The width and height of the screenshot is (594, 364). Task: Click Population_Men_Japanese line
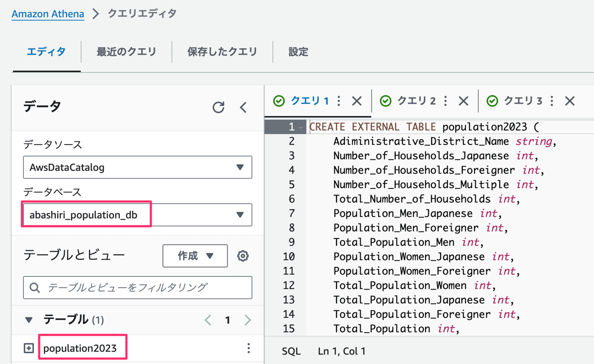(418, 213)
